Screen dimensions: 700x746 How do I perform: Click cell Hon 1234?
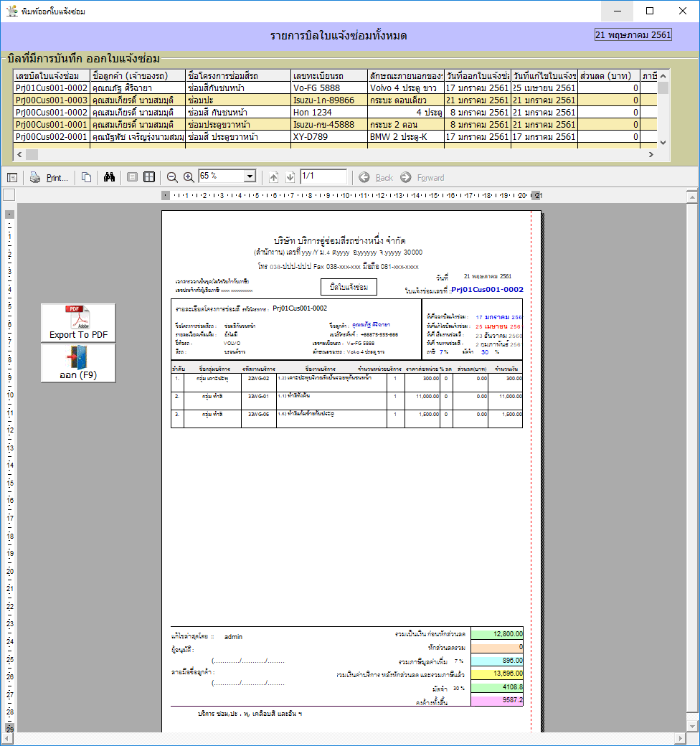[329, 113]
